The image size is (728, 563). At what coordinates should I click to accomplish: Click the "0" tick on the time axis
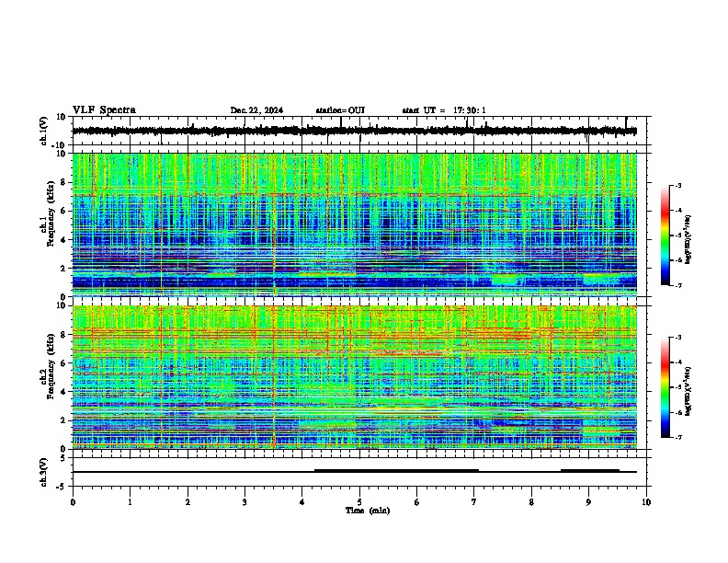click(x=73, y=502)
